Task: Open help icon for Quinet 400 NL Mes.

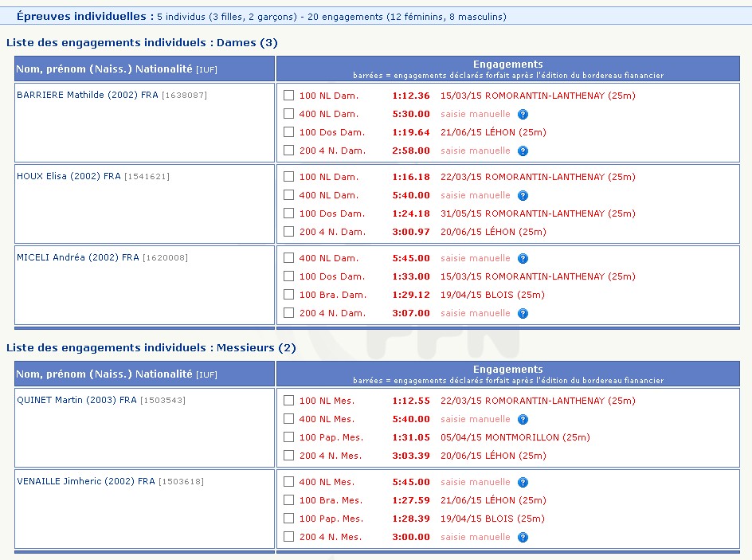Action: pos(523,420)
